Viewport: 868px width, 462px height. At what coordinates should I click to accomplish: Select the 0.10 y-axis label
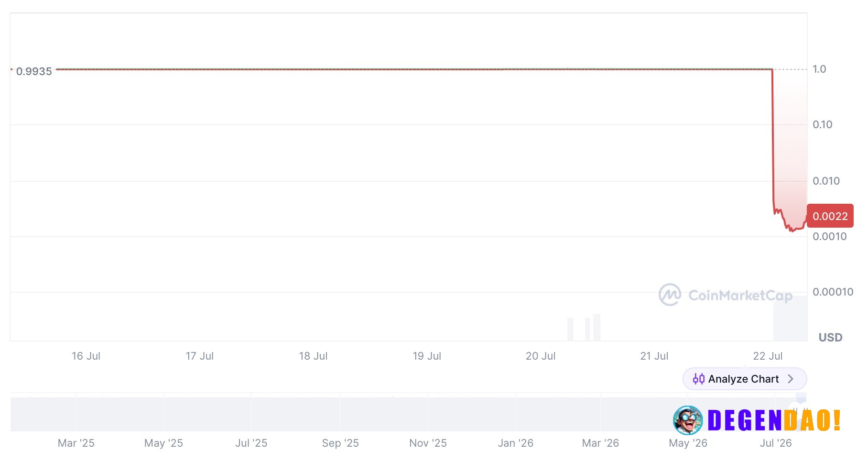[x=822, y=124]
